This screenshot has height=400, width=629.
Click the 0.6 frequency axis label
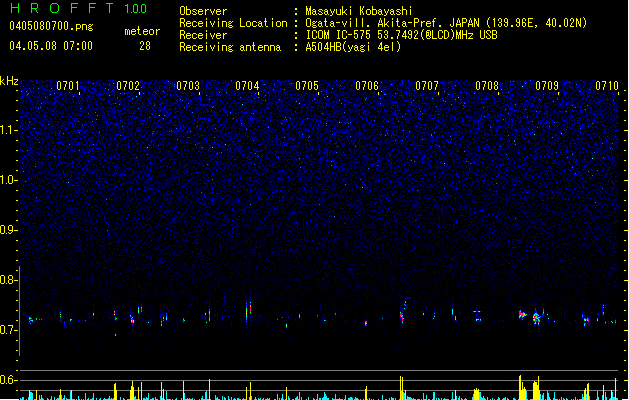pos(8,380)
